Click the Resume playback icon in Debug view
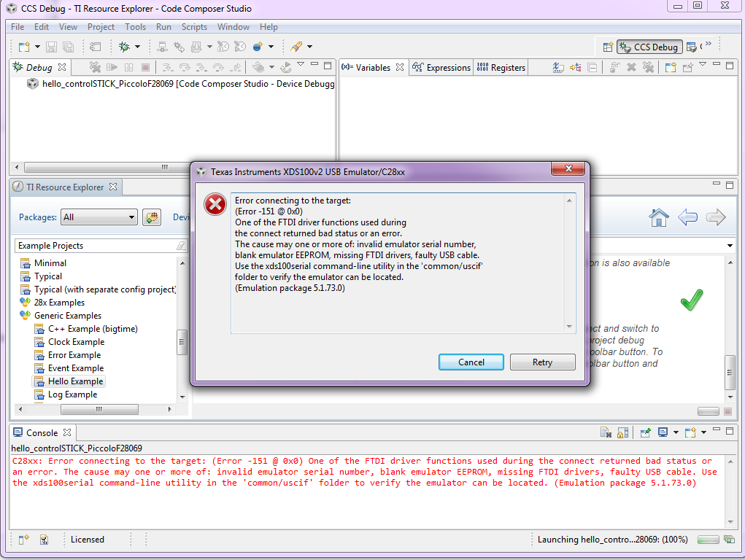The image size is (745, 560). pyautogui.click(x=111, y=67)
